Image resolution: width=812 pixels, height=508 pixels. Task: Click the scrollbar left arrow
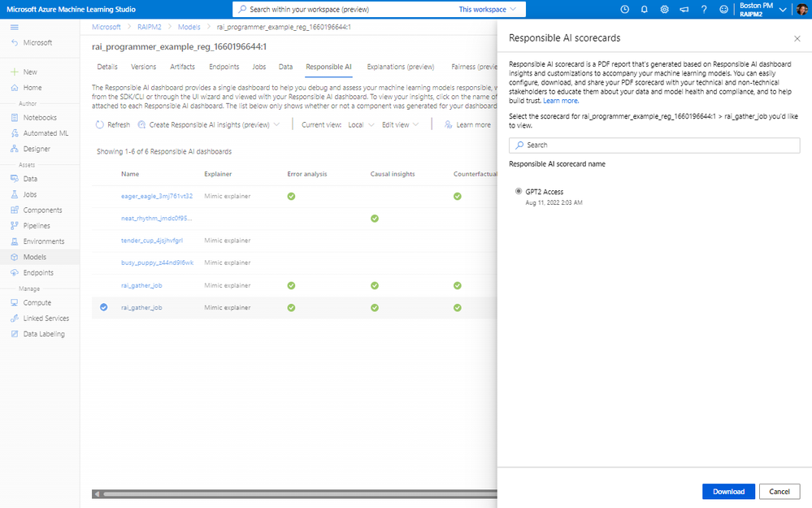coord(97,494)
